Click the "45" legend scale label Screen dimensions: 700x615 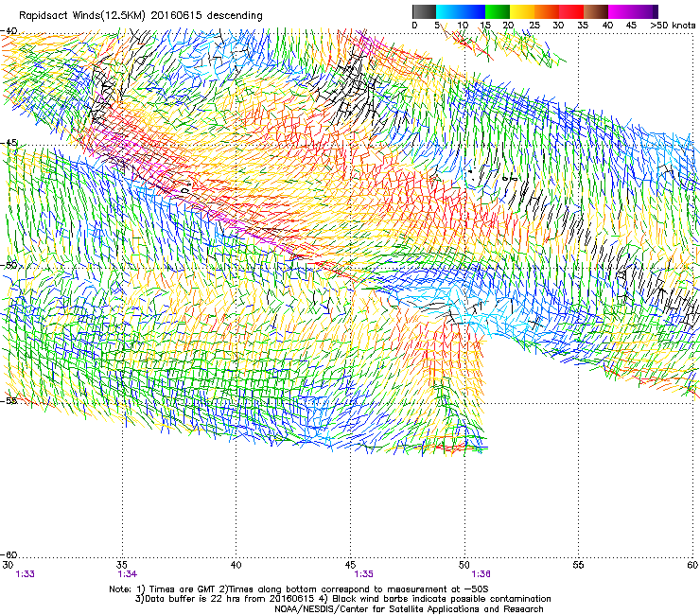[631, 26]
